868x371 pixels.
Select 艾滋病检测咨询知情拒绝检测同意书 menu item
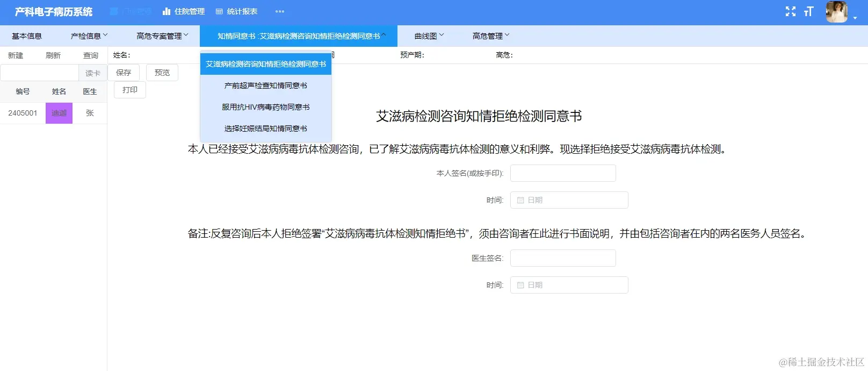click(266, 64)
